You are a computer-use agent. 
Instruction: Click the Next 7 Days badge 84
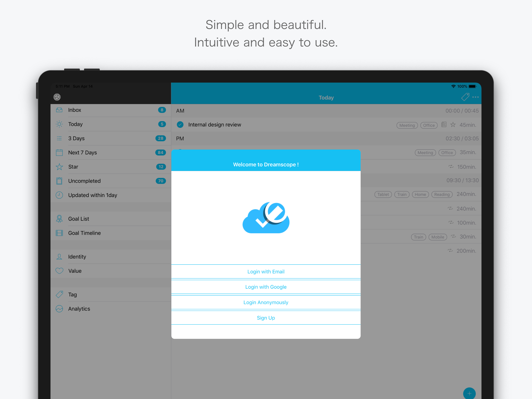[x=160, y=153]
